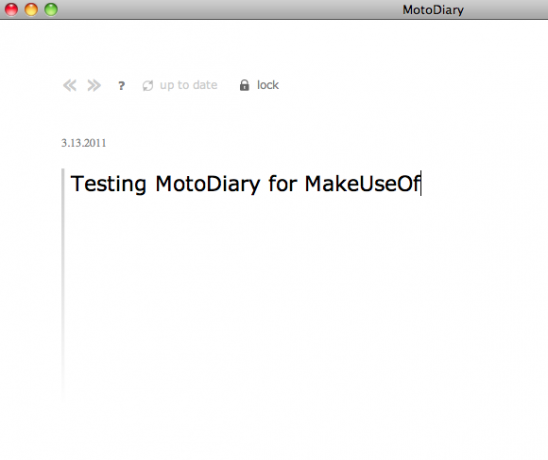Click the MotoDiary window title text
Screen dimensions: 548x460
(433, 10)
